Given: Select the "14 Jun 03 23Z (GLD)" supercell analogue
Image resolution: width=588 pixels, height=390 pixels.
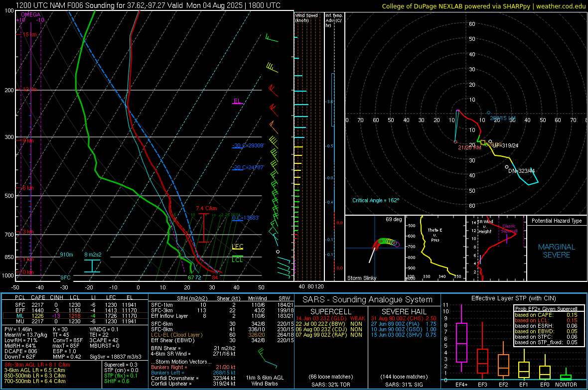Looking at the screenshot, I should coord(330,318).
